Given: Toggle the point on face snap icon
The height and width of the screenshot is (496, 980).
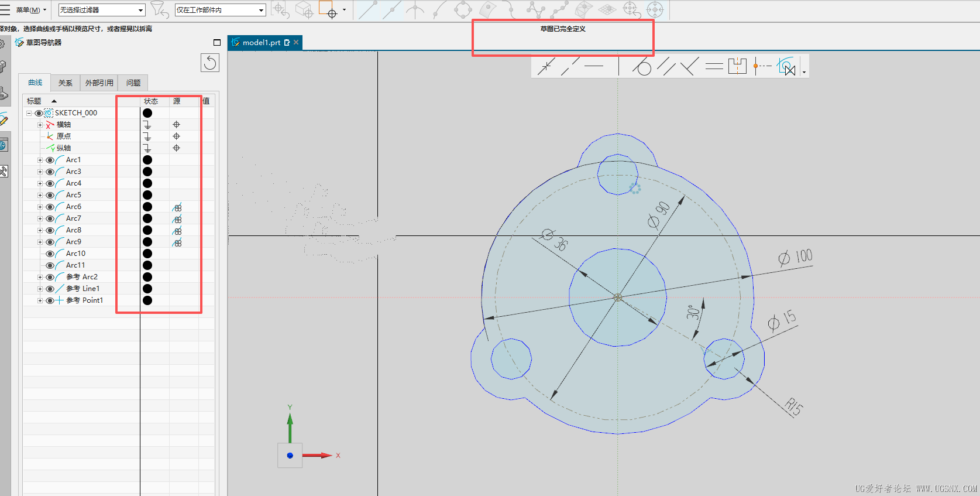Looking at the screenshot, I should [487, 9].
